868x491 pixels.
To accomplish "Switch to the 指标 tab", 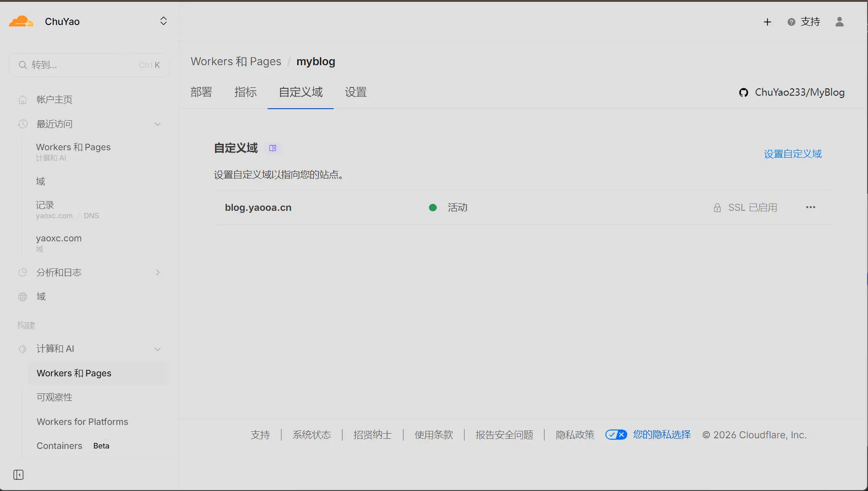I will [245, 92].
